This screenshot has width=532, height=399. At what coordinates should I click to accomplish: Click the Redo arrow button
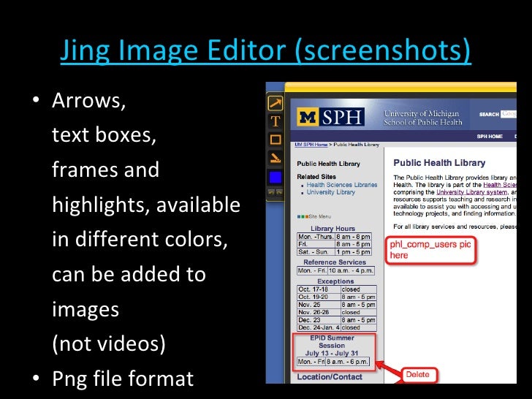coord(279,192)
